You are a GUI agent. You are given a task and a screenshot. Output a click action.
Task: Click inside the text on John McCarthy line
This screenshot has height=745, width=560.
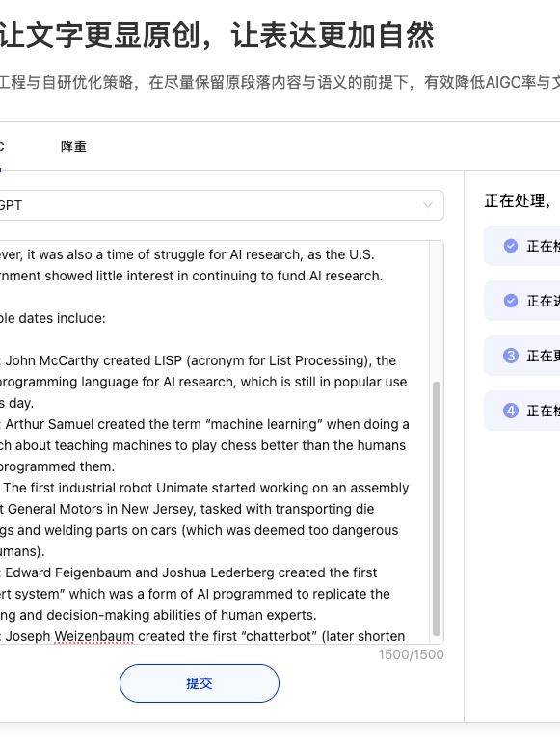pos(200,360)
